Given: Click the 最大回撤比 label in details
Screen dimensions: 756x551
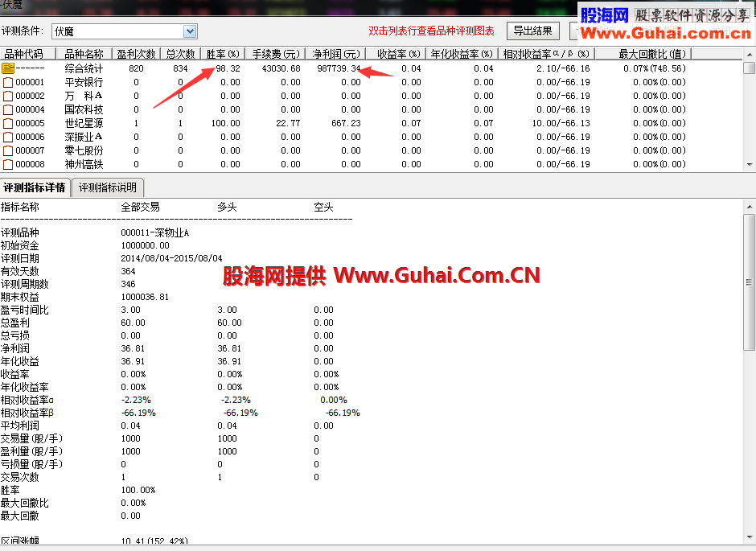Looking at the screenshot, I should 25,504.
